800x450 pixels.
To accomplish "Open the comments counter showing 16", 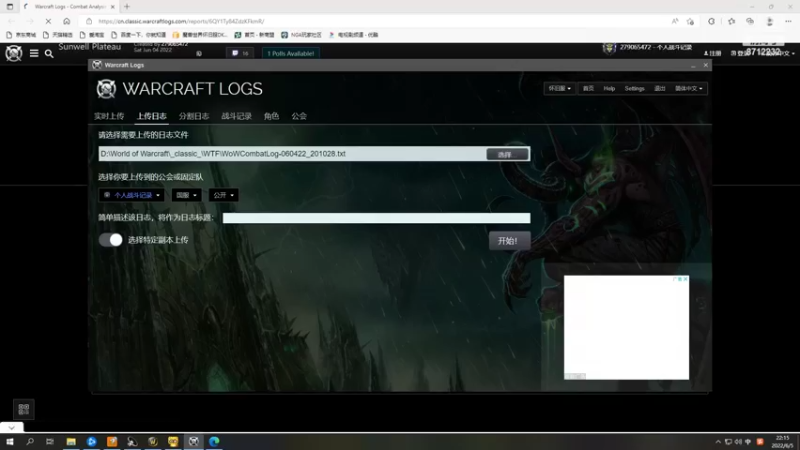I will (x=240, y=53).
